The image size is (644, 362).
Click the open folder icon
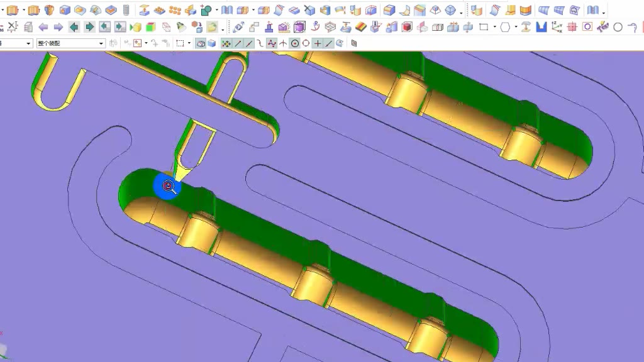212,27
